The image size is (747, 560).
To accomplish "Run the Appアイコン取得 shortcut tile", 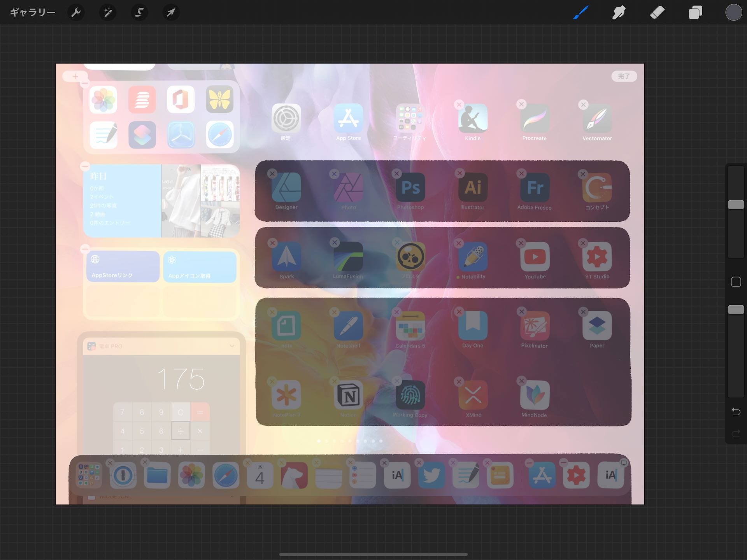I will pyautogui.click(x=200, y=267).
